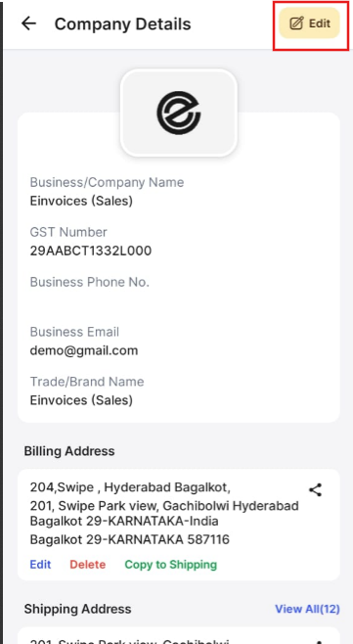This screenshot has width=353, height=644.
Task: Click the billing address text block
Action: click(x=164, y=513)
